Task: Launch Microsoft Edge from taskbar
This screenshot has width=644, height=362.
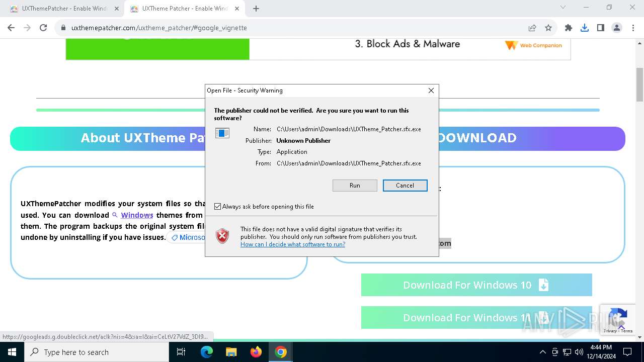Action: coord(207,352)
